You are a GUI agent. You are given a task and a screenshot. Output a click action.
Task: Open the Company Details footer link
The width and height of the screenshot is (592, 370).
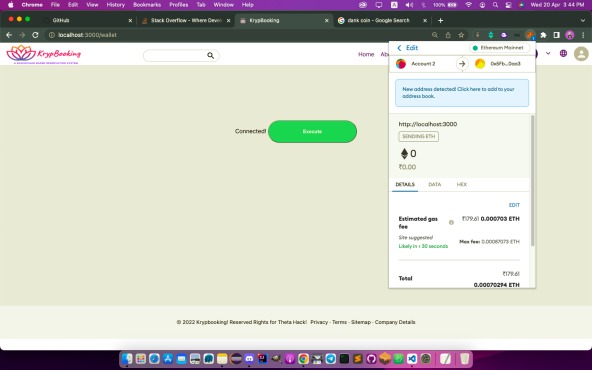395,322
